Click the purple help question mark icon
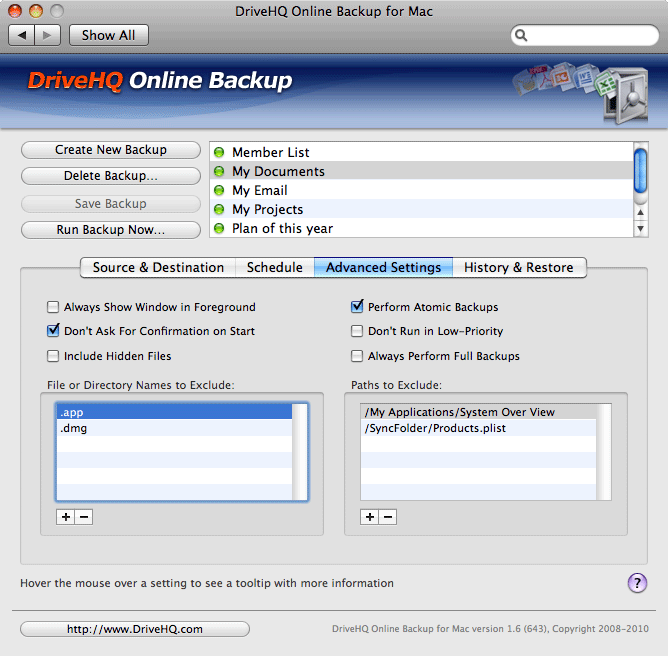Image resolution: width=668 pixels, height=656 pixels. click(x=636, y=583)
